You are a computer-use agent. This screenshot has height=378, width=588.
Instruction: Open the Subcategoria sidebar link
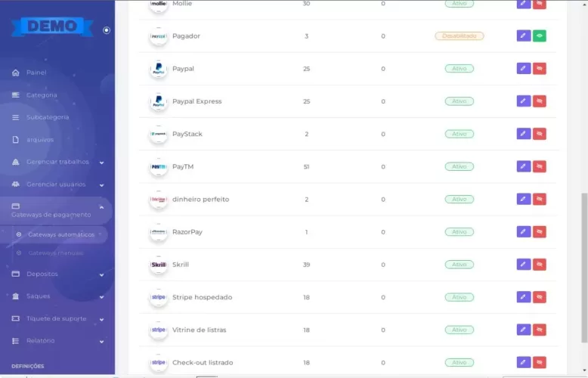pyautogui.click(x=47, y=117)
